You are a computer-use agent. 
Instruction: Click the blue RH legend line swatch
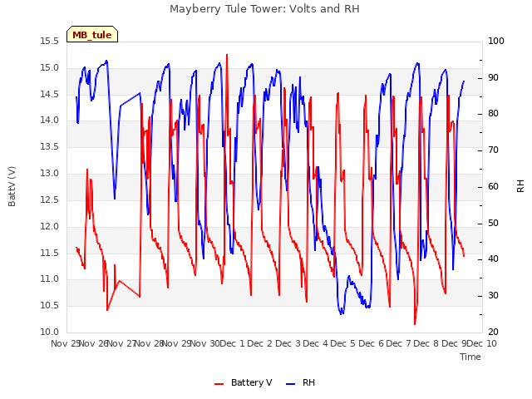[x=291, y=384]
